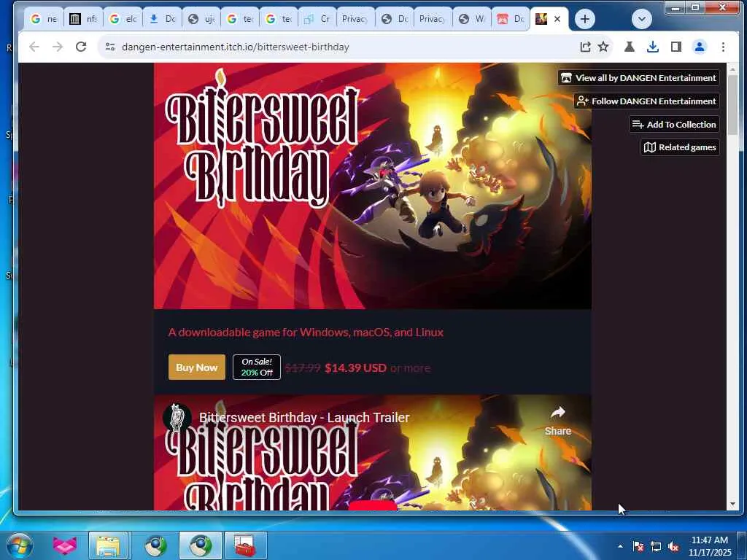
Task: Open the taskbar clock showing 11:47 AM
Action: coord(709,546)
